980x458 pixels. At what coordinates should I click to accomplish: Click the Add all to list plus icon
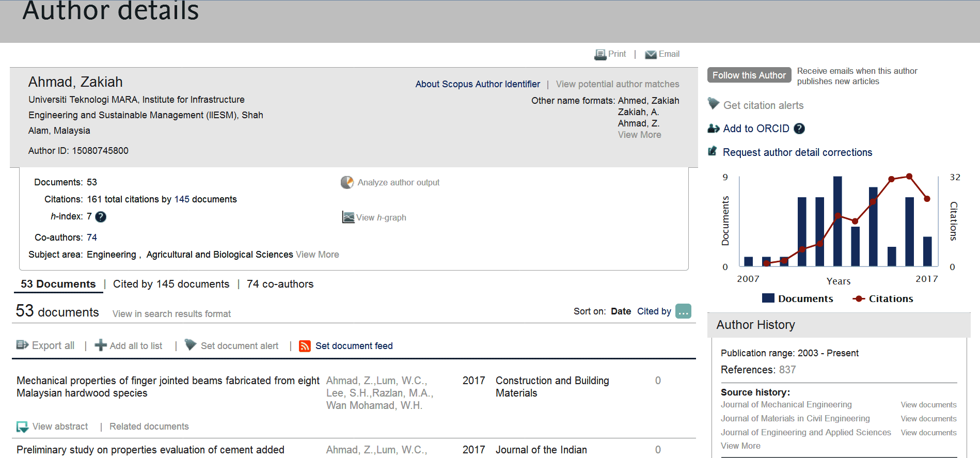click(101, 345)
